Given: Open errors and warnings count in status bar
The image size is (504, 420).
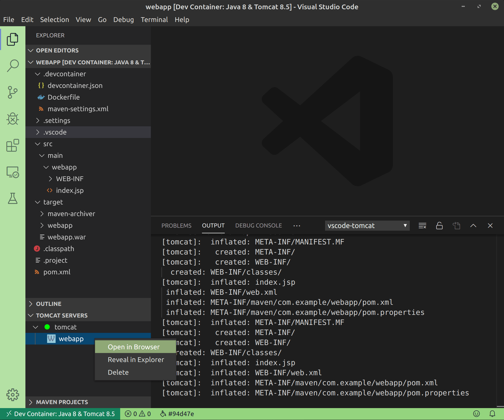Looking at the screenshot, I should point(138,414).
